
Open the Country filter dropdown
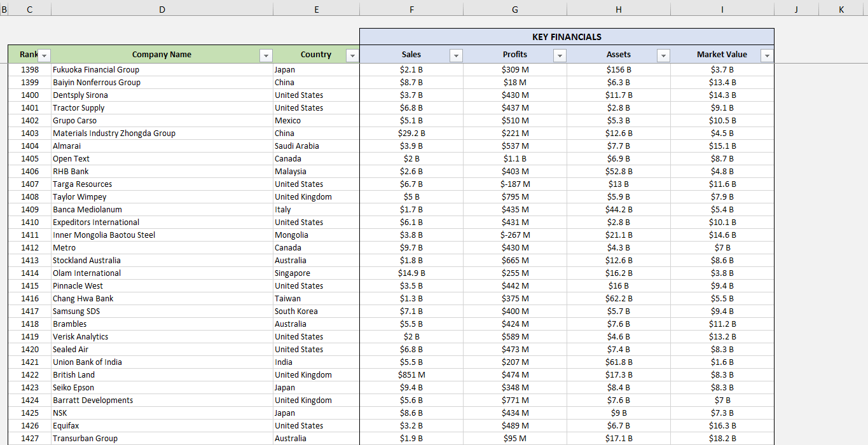pyautogui.click(x=352, y=55)
